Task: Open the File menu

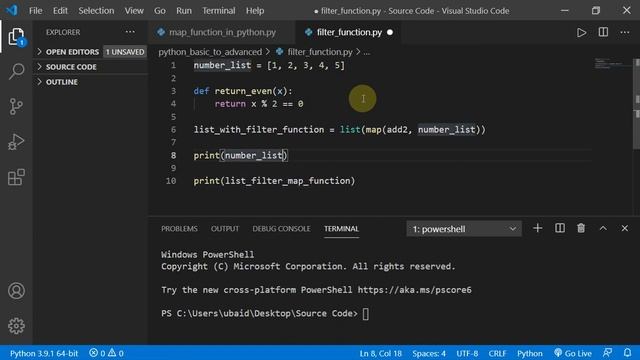Action: point(36,11)
